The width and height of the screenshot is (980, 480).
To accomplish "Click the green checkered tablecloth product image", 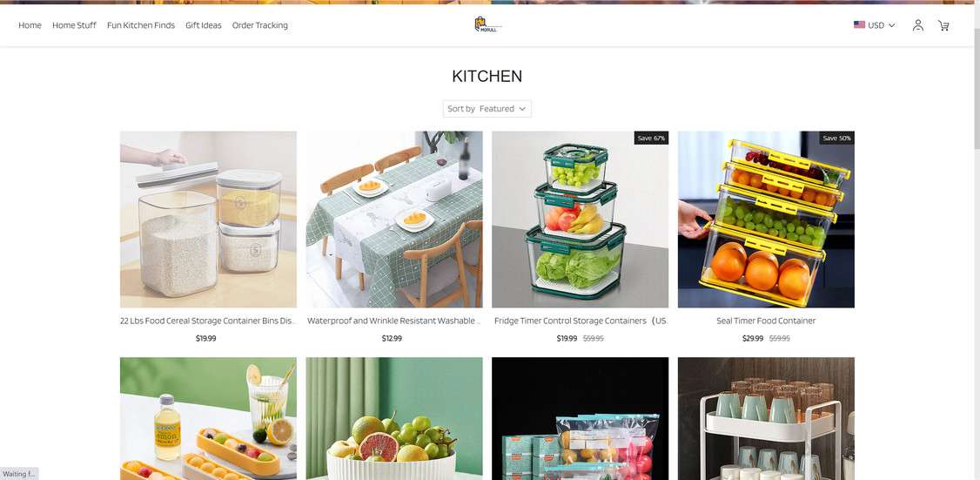I will 394,219.
